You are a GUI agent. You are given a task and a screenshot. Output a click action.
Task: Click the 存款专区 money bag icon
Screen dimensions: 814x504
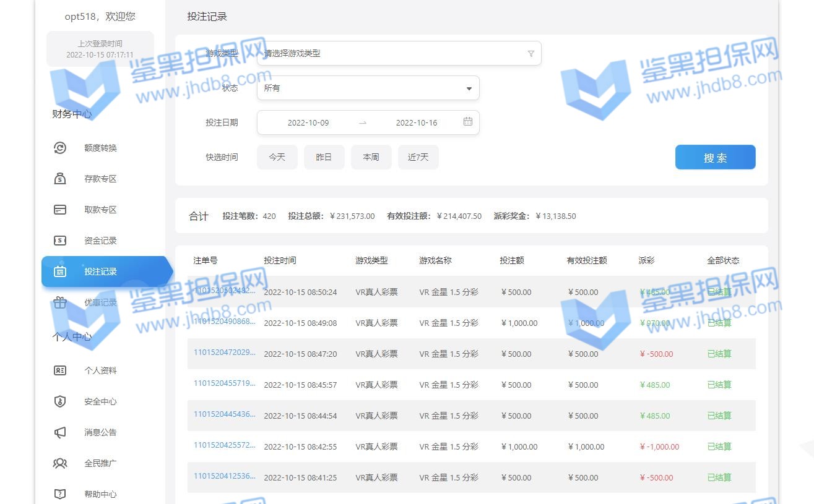60,179
